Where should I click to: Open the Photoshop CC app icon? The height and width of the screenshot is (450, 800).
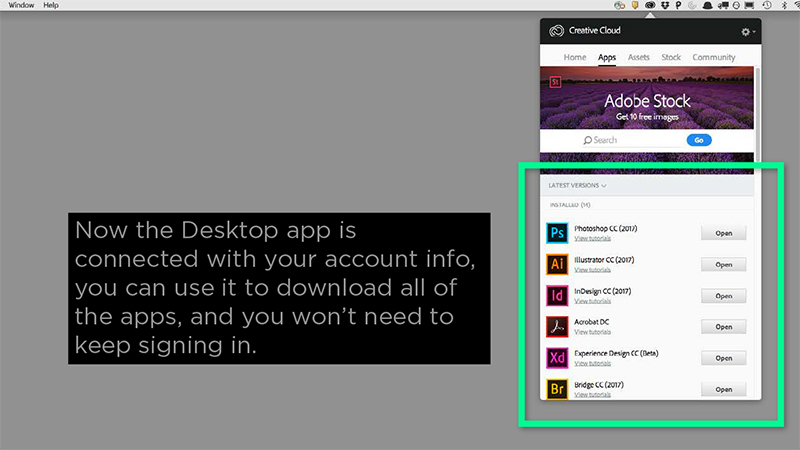coord(557,233)
